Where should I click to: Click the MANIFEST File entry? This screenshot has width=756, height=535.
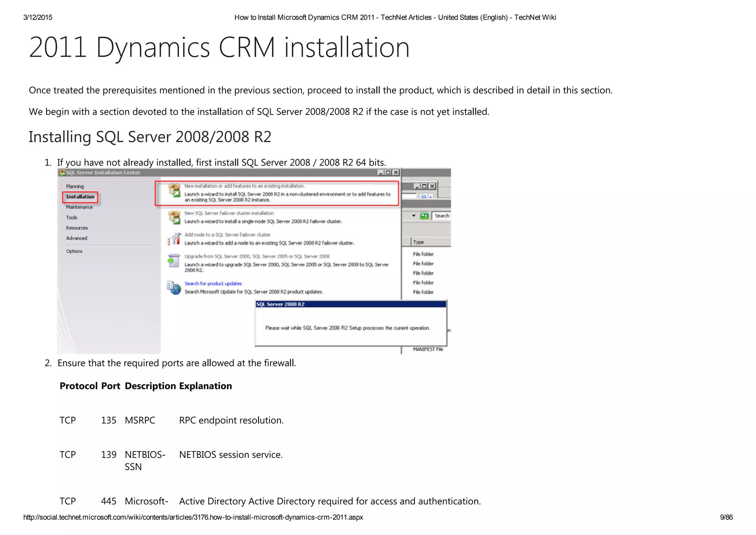(428, 349)
